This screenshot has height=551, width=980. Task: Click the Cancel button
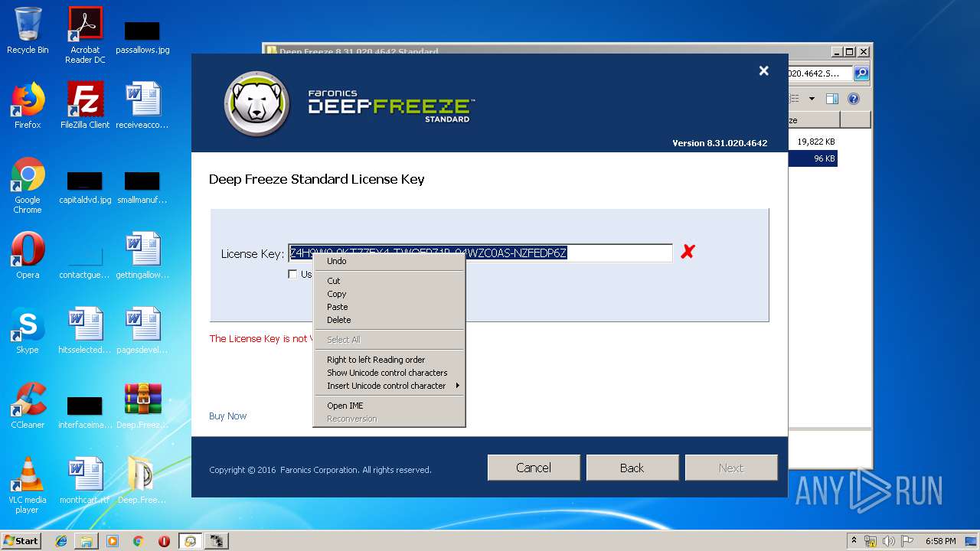click(534, 468)
